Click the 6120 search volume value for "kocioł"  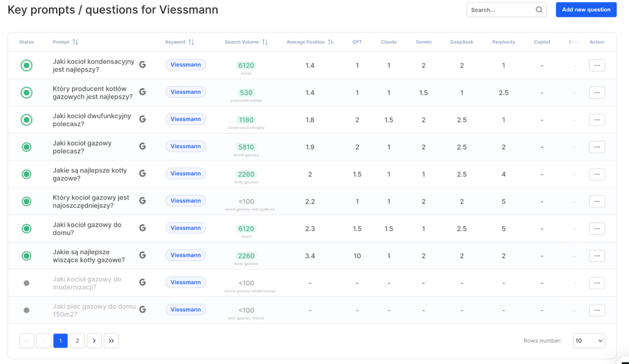point(246,65)
